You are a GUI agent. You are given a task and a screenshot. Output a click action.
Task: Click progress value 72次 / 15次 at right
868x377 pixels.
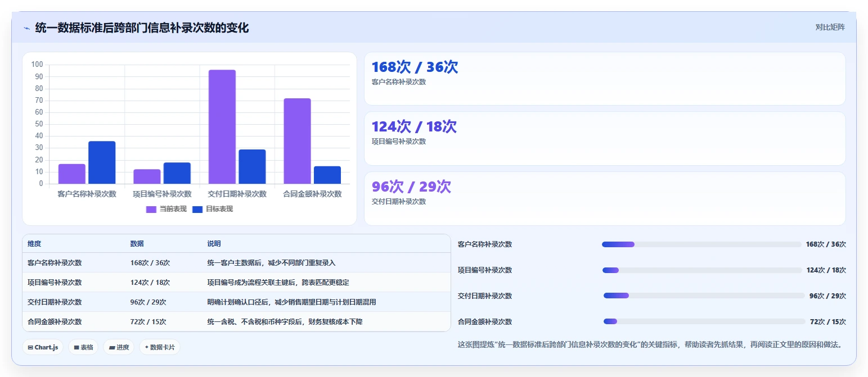click(x=828, y=322)
